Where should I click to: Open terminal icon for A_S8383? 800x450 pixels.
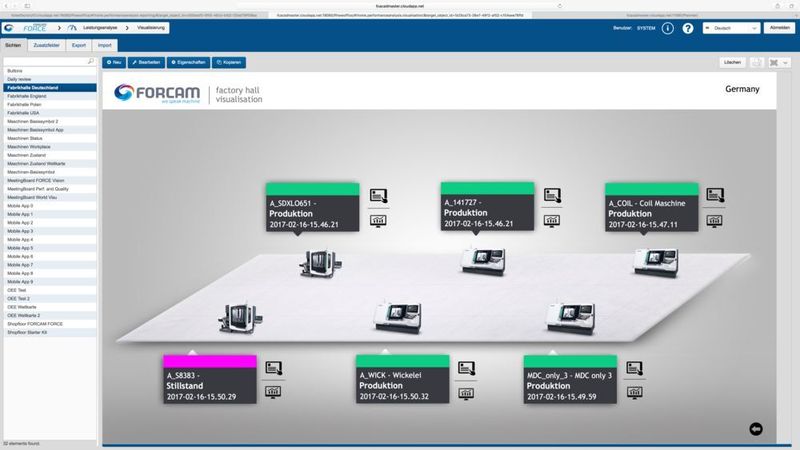273,368
